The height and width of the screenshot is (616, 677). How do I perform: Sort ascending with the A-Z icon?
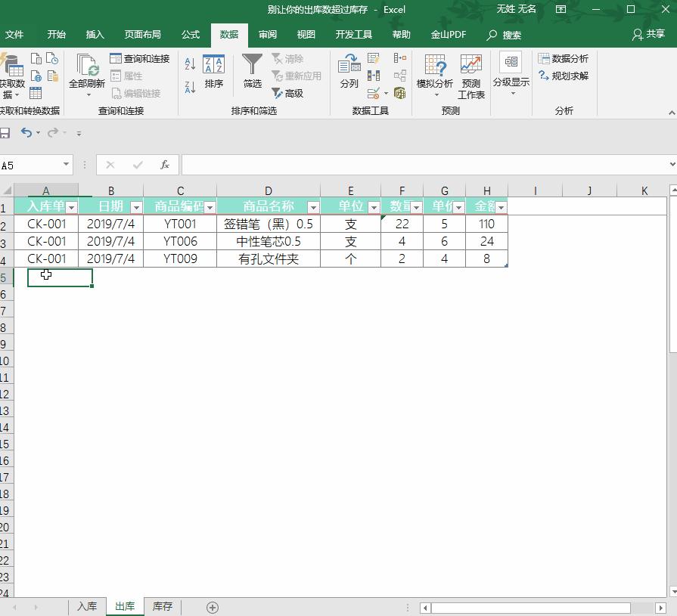tap(188, 64)
